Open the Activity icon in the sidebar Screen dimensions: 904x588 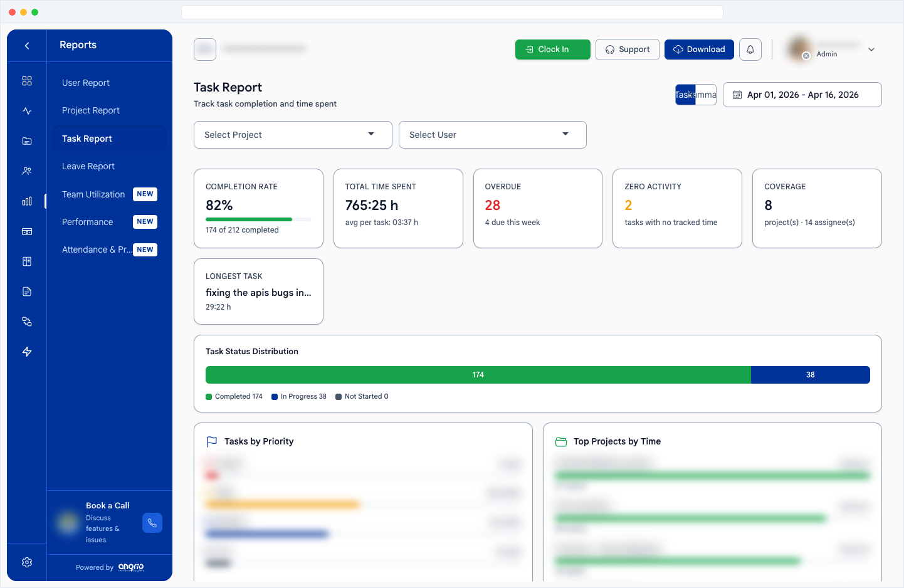pyautogui.click(x=26, y=110)
